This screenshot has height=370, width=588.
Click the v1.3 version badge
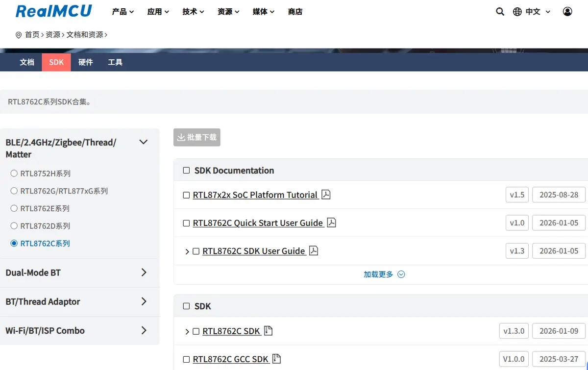[517, 250]
